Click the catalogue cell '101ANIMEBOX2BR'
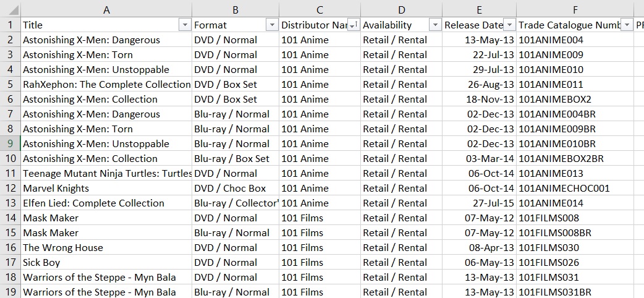Screen dimensions: 644x298 coord(561,158)
